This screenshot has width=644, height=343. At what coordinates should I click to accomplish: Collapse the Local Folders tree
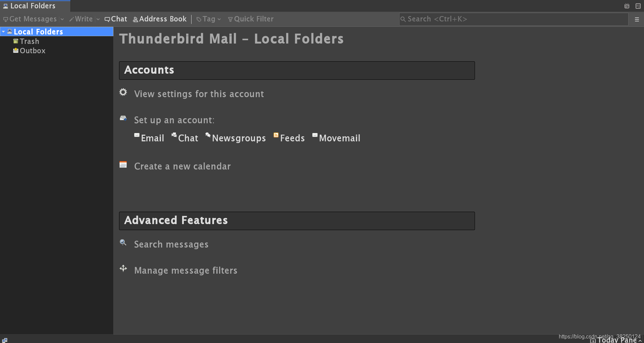coord(3,31)
